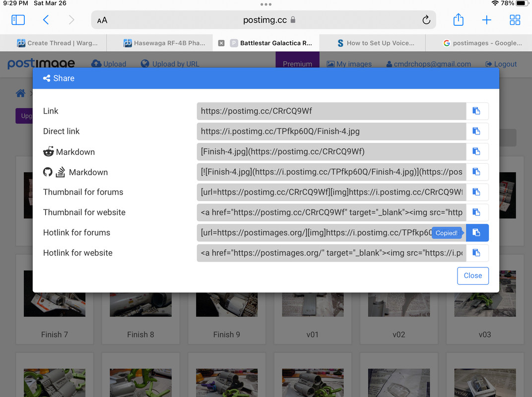
Task: Reload the postimg.cc page
Action: click(426, 20)
